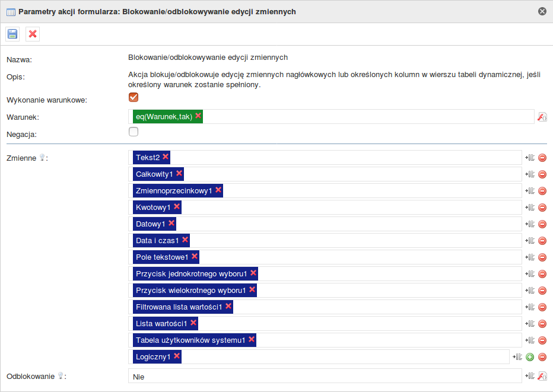Open variable picker for Datowy1 row

[530, 224]
